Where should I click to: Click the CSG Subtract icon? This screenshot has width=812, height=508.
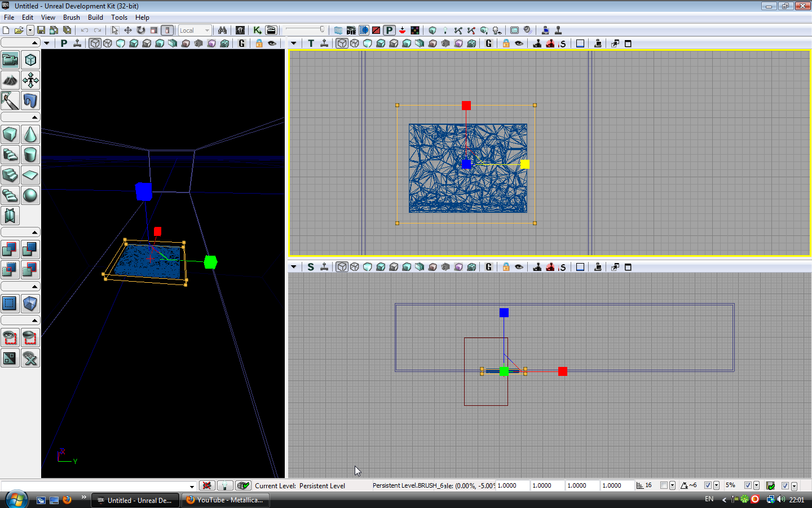pos(30,249)
